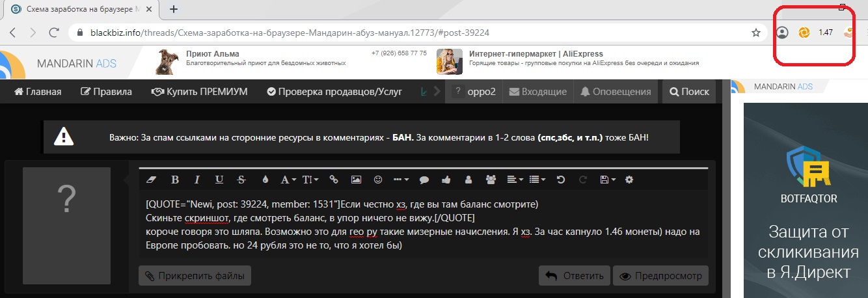Go to Купить ПРЕМИУМ menu item
Image resolution: width=868 pixels, height=298 pixels.
[x=199, y=92]
